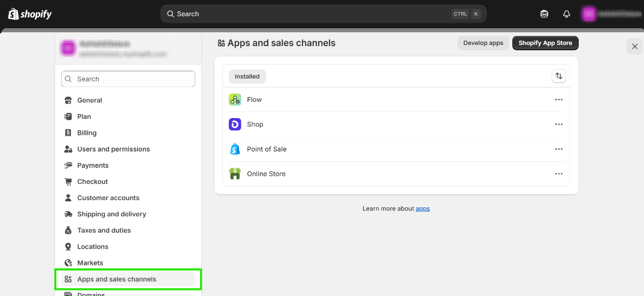Click the sort apps icon button
The width and height of the screenshot is (644, 296).
[558, 76]
